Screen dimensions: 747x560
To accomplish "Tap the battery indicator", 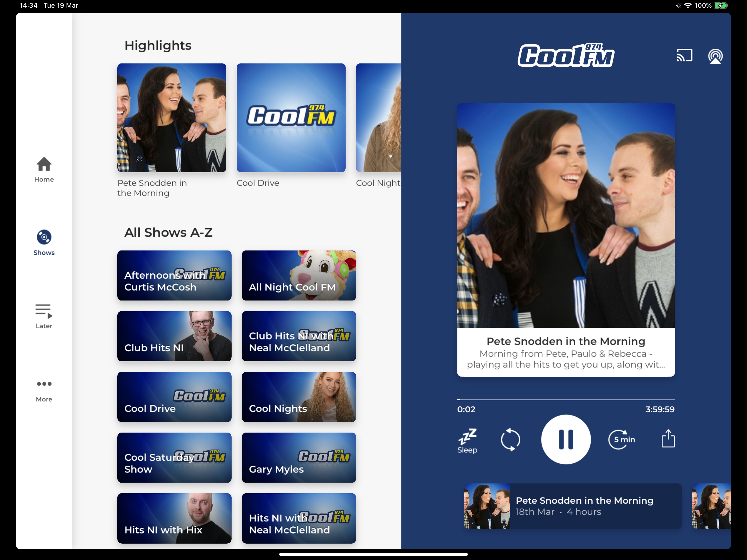I will tap(721, 5).
